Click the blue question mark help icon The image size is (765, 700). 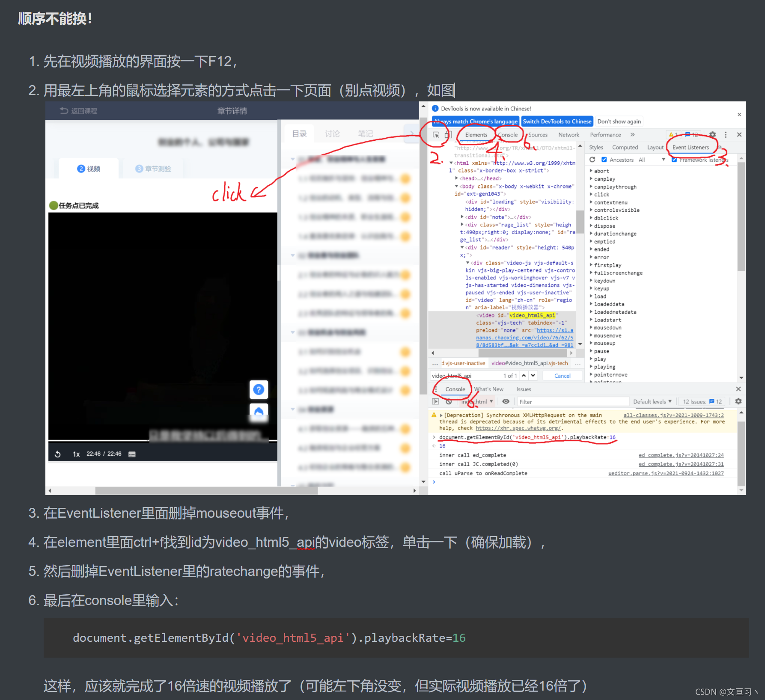259,389
